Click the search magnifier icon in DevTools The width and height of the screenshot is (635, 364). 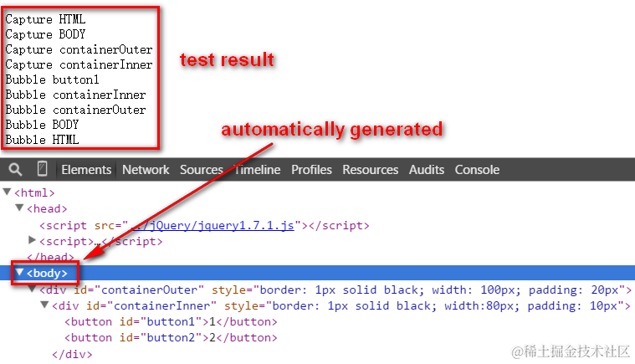[x=15, y=169]
